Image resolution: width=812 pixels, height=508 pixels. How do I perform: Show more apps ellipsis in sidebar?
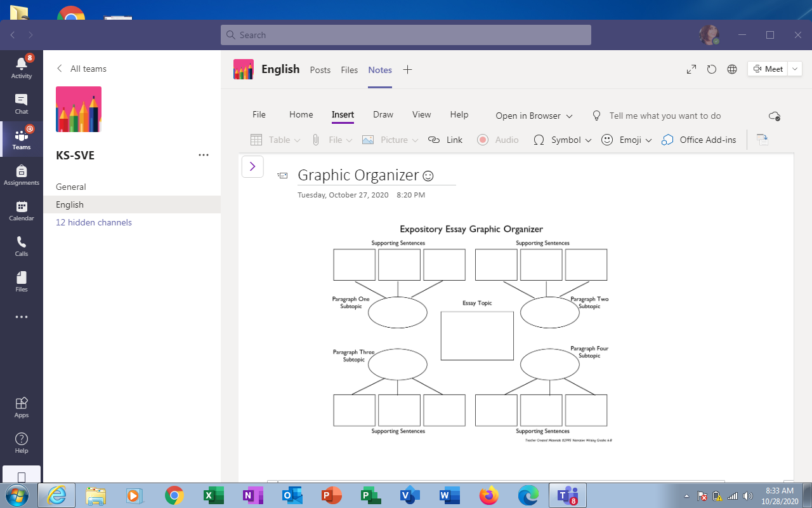click(x=22, y=317)
